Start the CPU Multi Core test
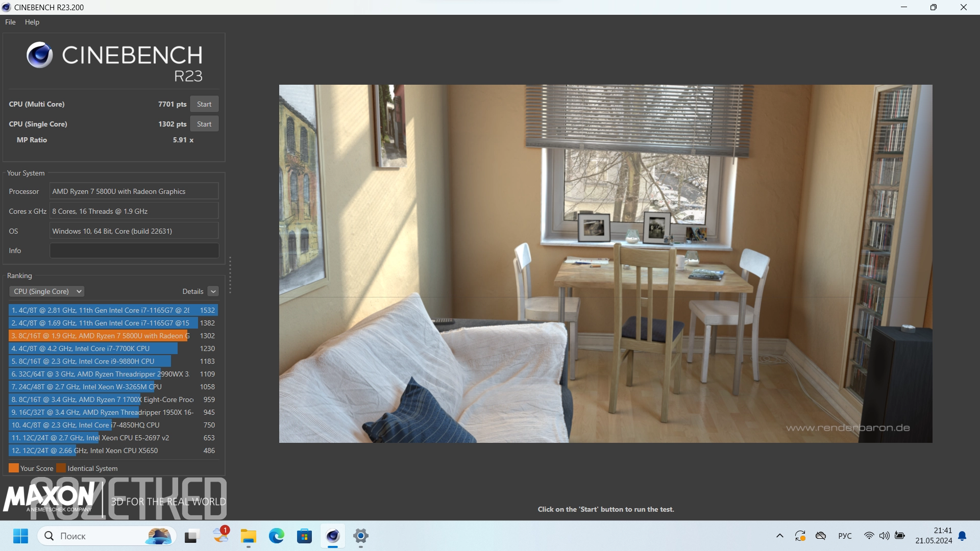This screenshot has width=980, height=551. tap(204, 104)
